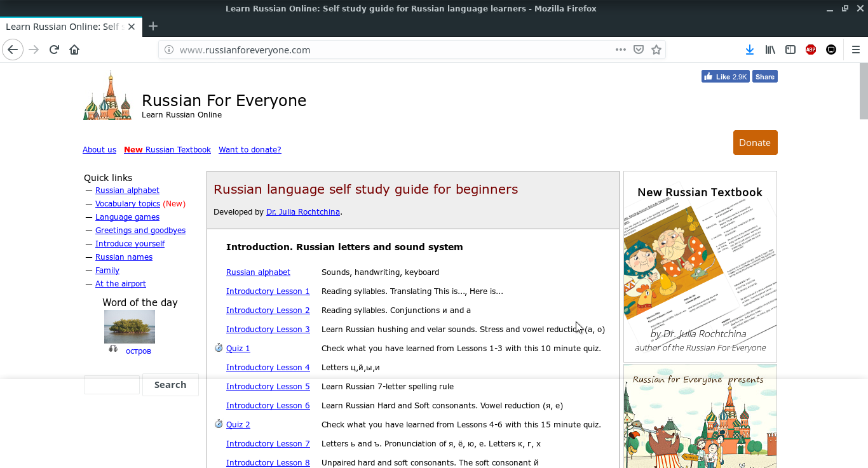The image size is (868, 468).
Task: Visit Introduce yourself page
Action: coord(130,244)
